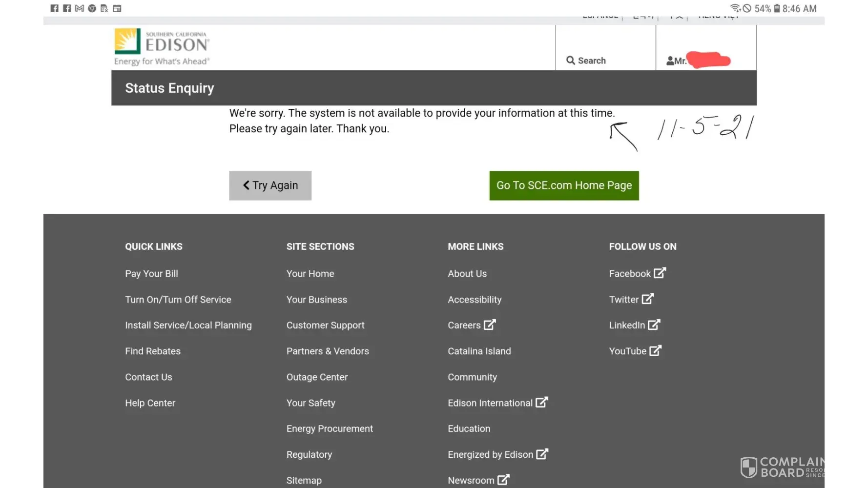This screenshot has height=488, width=868.
Task: Open Twitter external link icon
Action: tap(647, 299)
